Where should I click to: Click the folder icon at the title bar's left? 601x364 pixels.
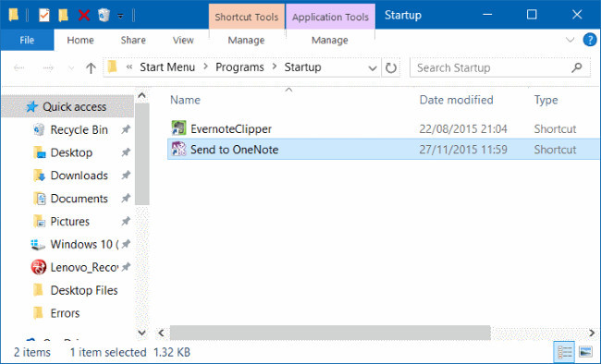(14, 15)
